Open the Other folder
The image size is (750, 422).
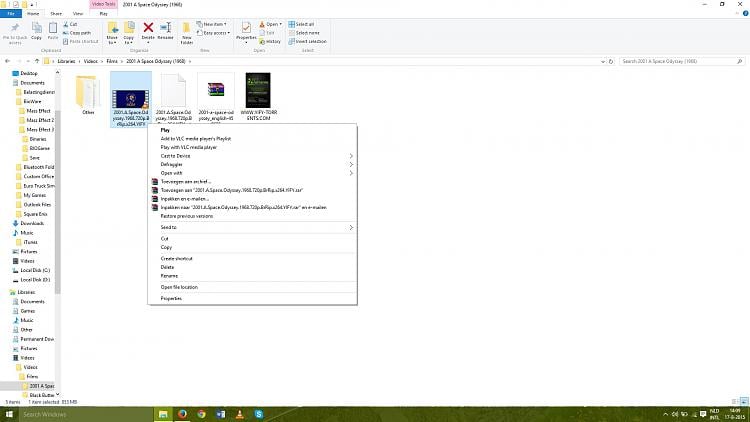(88, 95)
